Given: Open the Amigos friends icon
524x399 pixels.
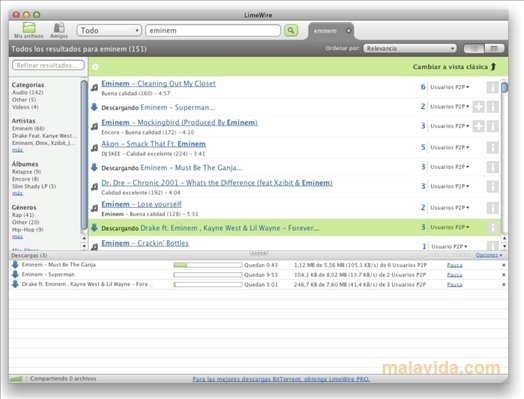Looking at the screenshot, I should (x=59, y=27).
